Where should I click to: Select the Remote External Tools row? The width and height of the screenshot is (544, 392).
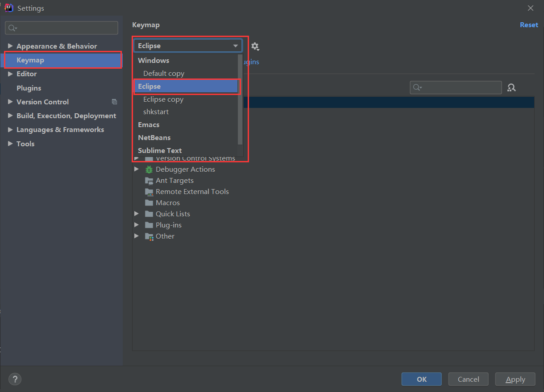pos(333,192)
